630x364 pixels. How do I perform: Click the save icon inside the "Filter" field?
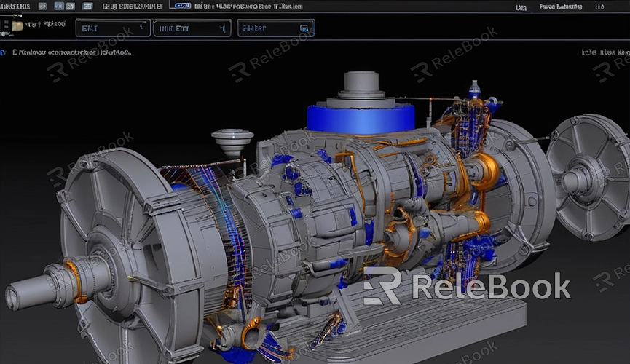[x=304, y=28]
